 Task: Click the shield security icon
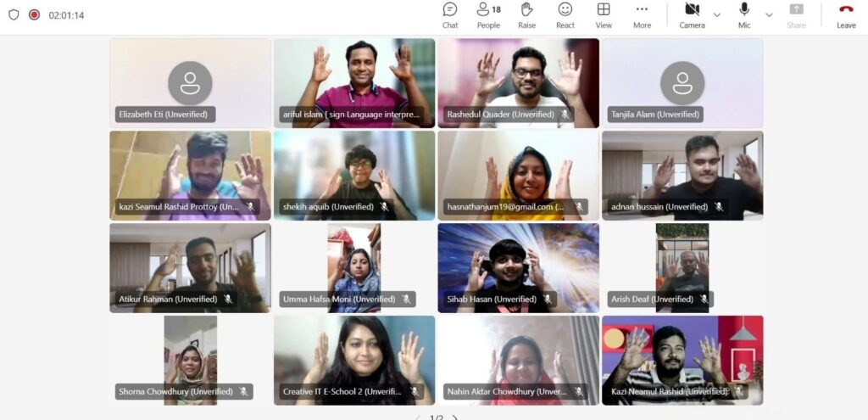pyautogui.click(x=14, y=15)
